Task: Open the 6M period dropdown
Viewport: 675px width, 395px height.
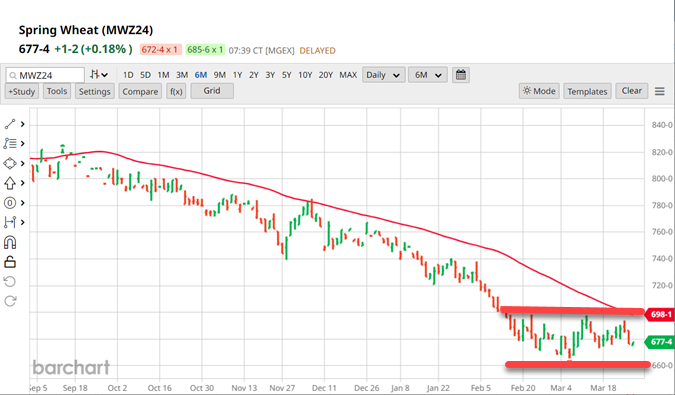Action: point(428,75)
